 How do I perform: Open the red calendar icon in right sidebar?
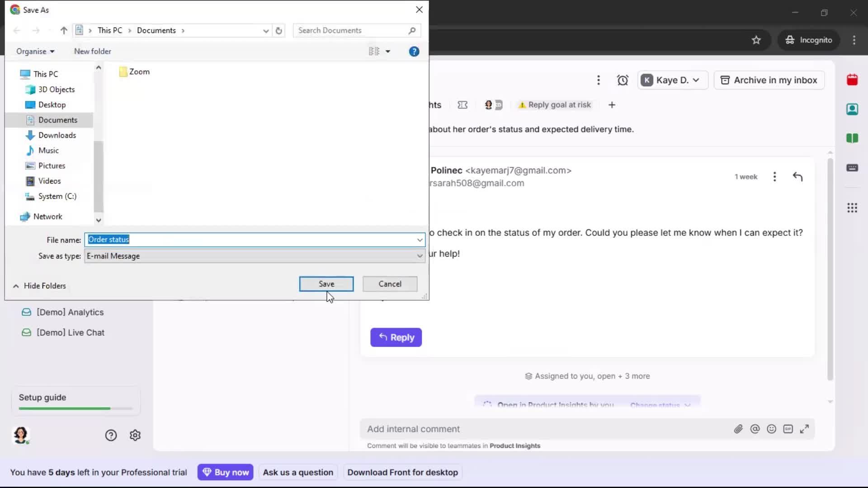click(x=853, y=80)
